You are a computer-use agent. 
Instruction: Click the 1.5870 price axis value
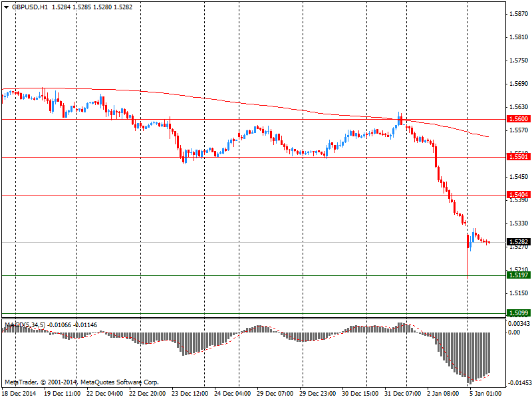point(519,14)
